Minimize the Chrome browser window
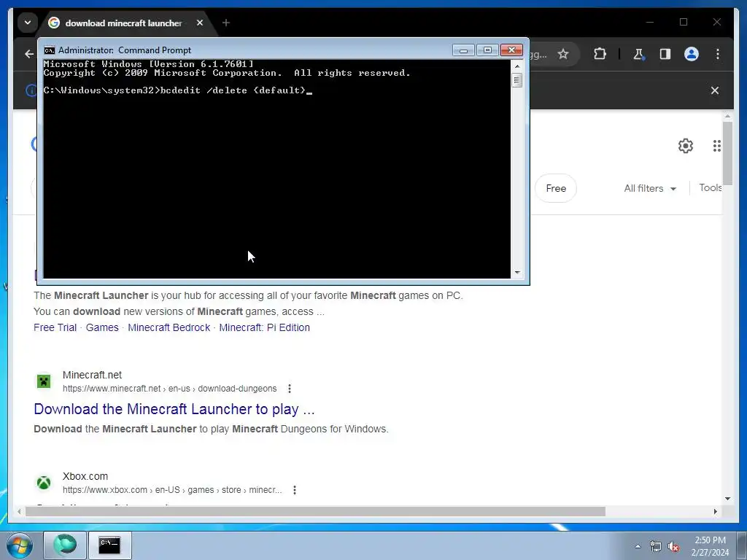Viewport: 747px width, 560px height. 650,23
